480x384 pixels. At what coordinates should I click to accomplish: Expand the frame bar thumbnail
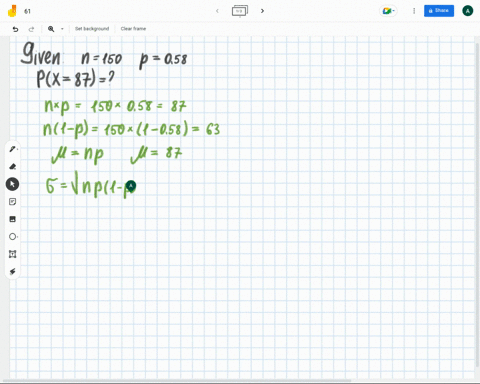pos(240,11)
